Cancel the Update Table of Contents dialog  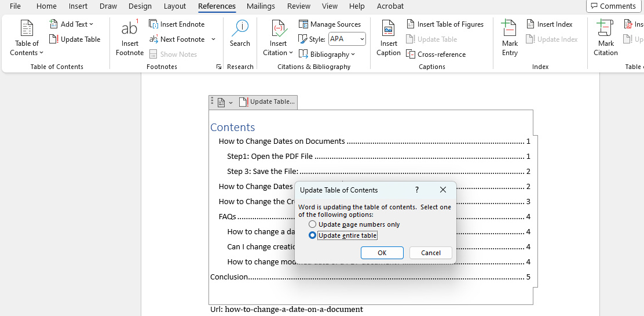tap(431, 253)
